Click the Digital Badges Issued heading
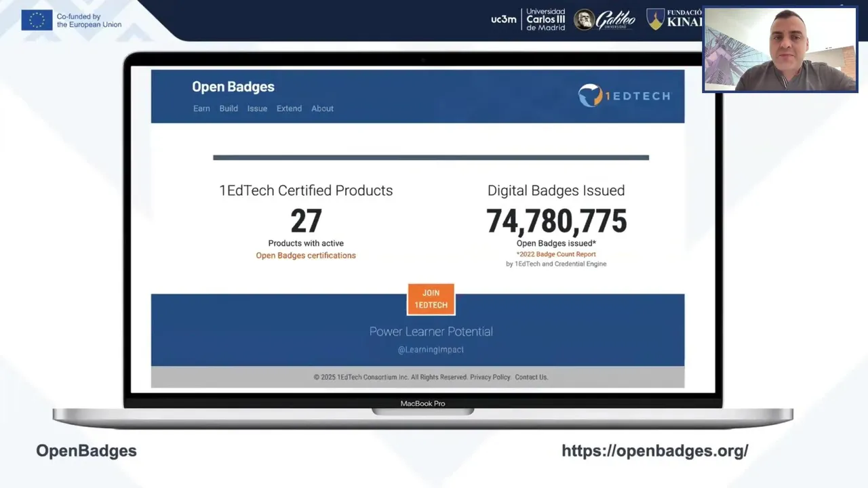The image size is (868, 488). click(x=556, y=190)
